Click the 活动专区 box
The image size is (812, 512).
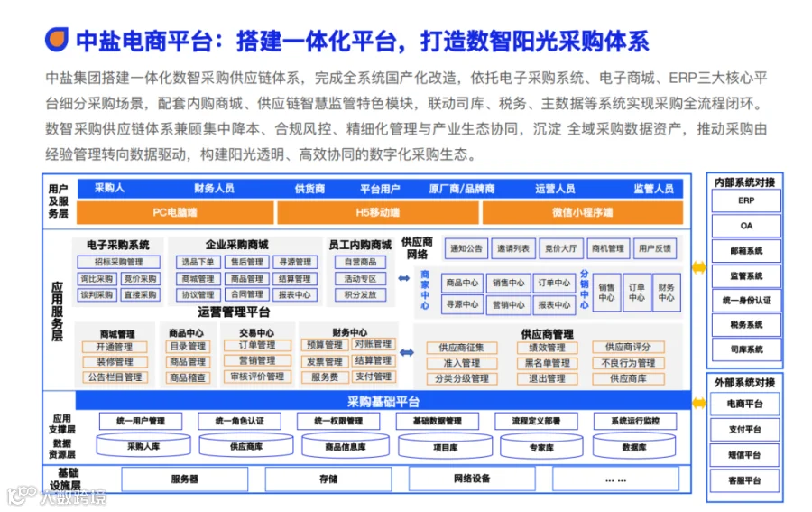[360, 279]
